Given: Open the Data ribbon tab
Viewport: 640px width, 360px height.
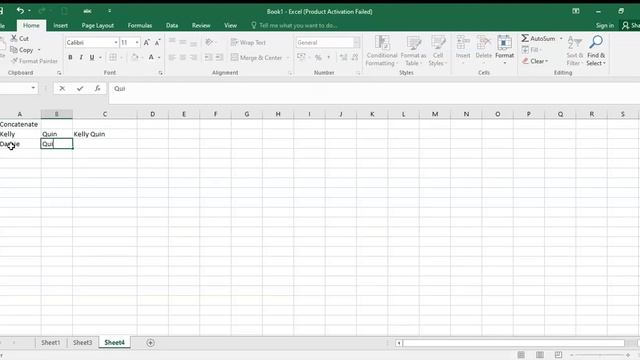Looking at the screenshot, I should coord(172,25).
